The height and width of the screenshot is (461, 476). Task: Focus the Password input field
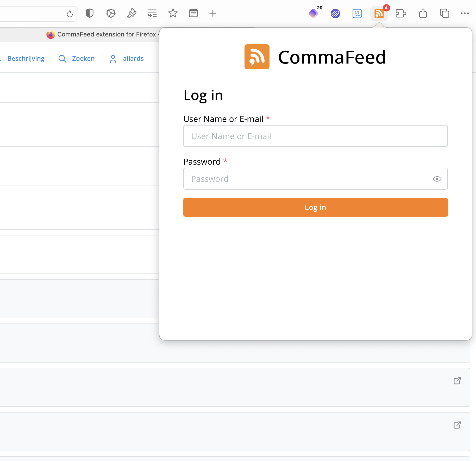coord(307,179)
